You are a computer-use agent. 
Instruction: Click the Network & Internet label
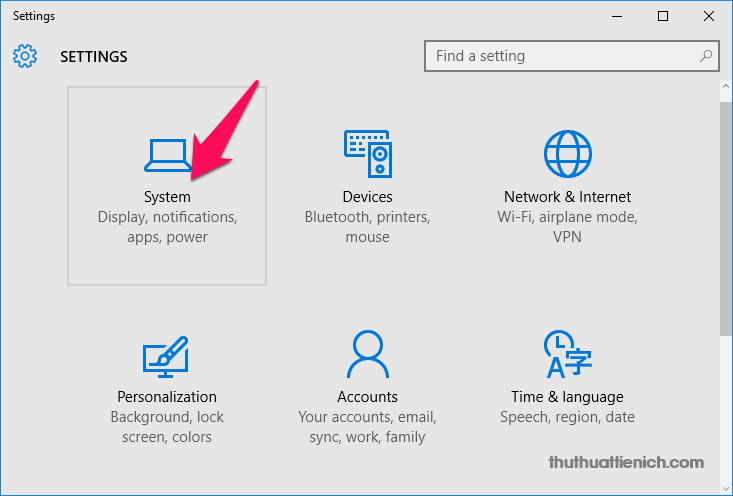tap(567, 197)
